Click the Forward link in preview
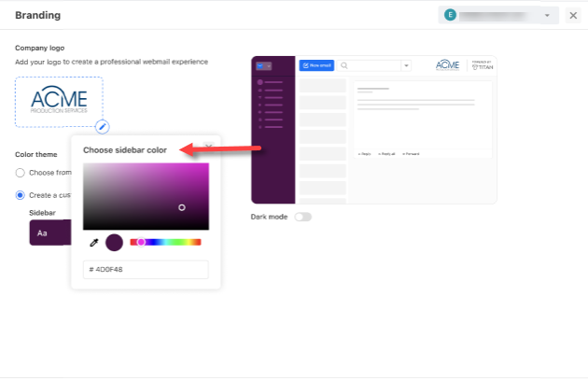 pos(411,154)
